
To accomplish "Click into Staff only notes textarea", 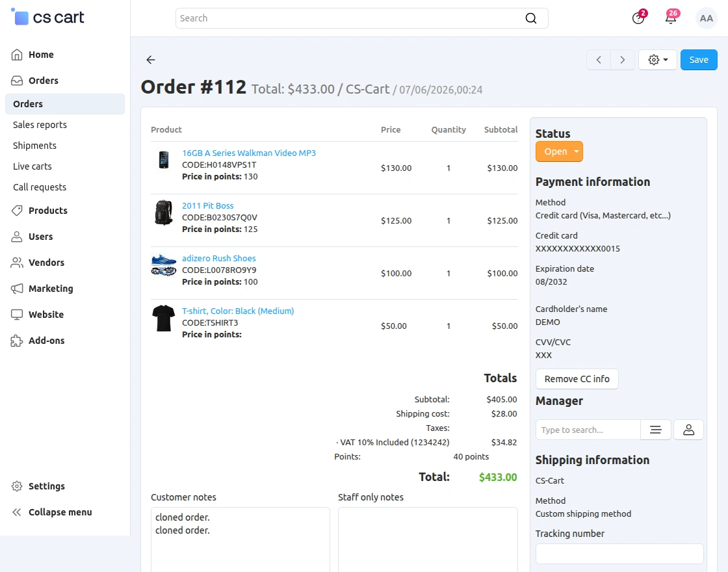I will tap(428, 539).
